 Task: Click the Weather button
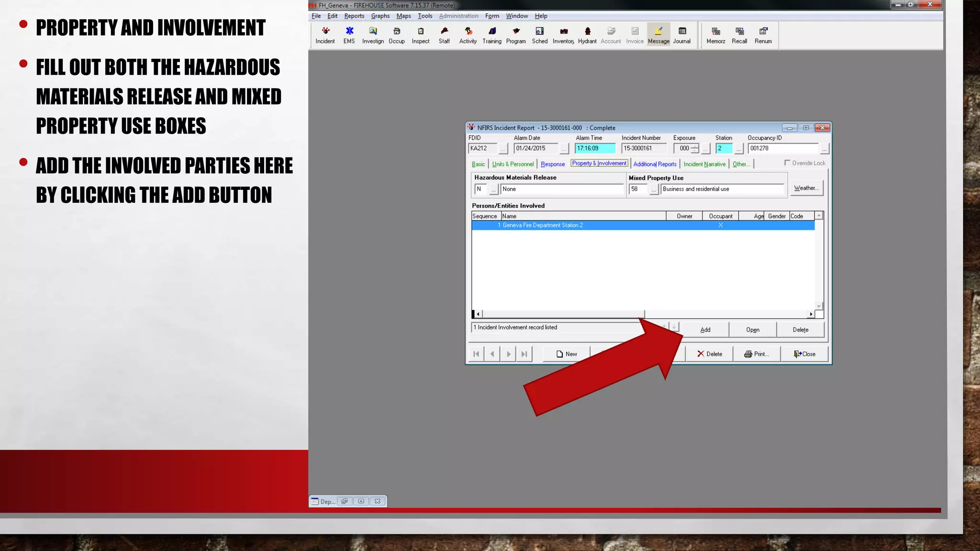(806, 188)
